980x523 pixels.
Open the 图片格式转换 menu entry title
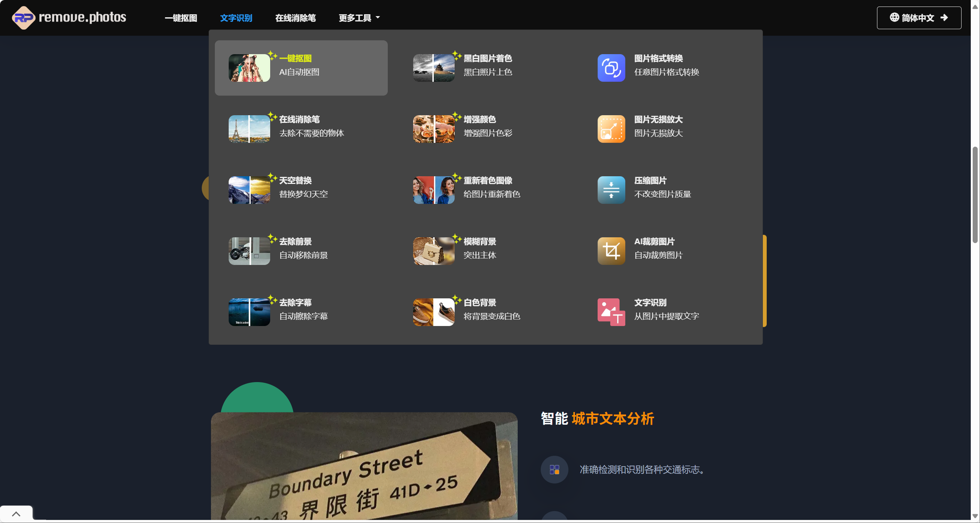coord(658,58)
